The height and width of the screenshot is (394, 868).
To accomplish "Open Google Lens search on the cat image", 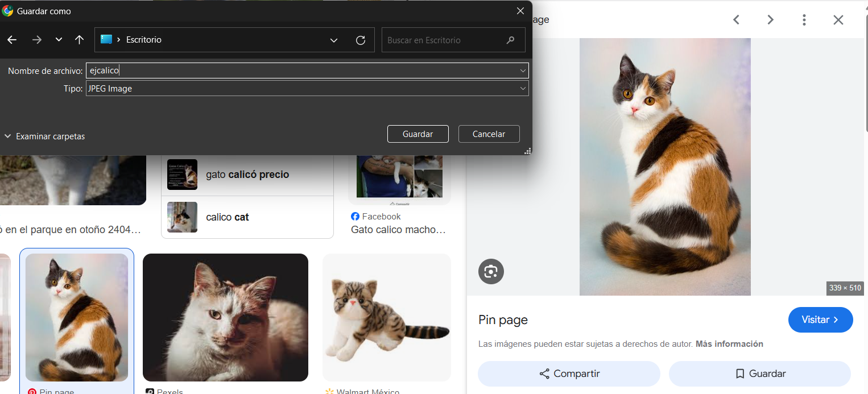I will [x=491, y=271].
